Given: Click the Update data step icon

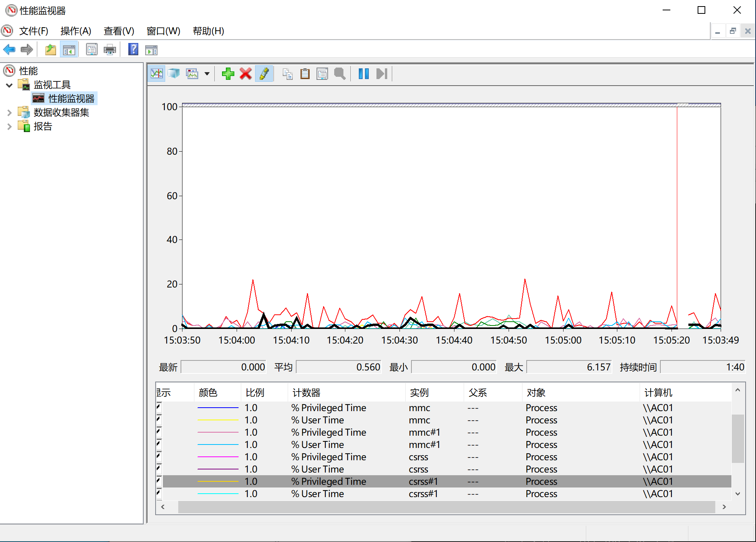Looking at the screenshot, I should [381, 74].
